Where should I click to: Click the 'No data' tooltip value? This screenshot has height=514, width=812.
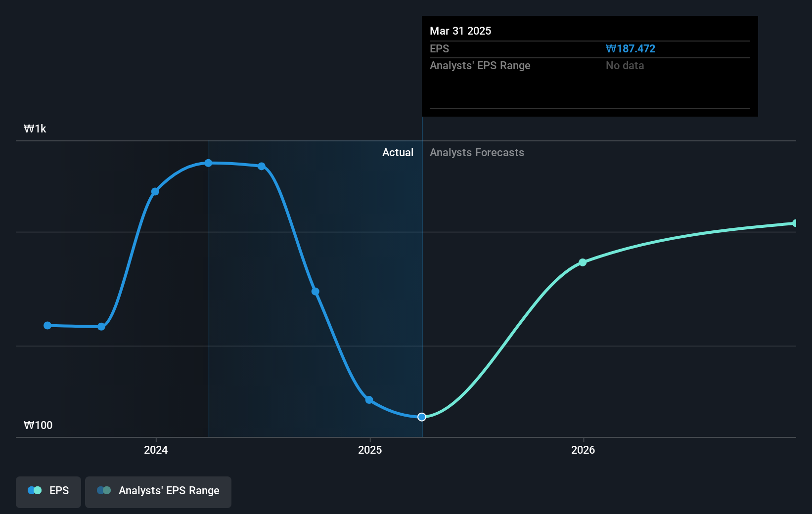tap(625, 66)
